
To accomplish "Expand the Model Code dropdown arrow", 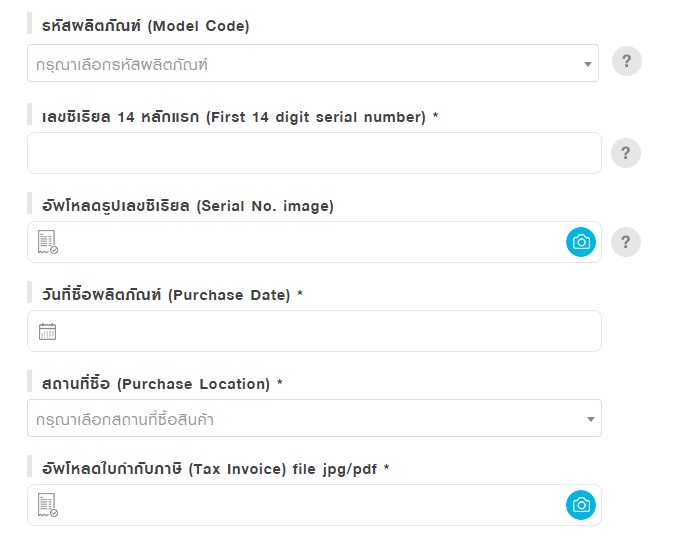I will [587, 64].
